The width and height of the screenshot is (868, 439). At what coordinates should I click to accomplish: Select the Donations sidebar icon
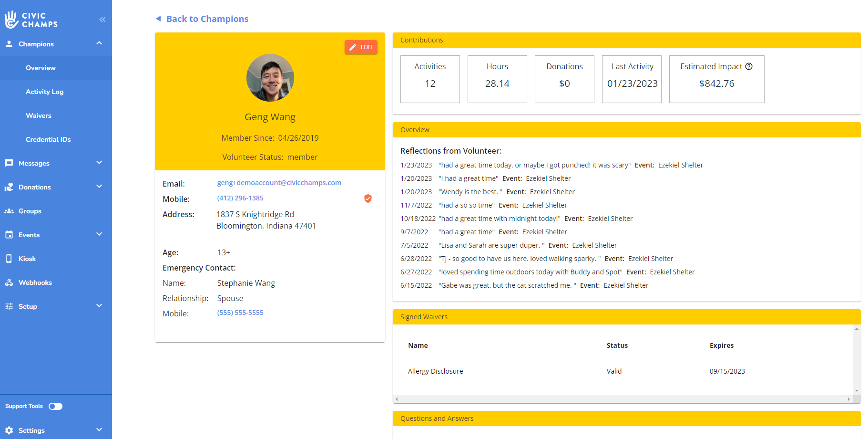tap(10, 187)
